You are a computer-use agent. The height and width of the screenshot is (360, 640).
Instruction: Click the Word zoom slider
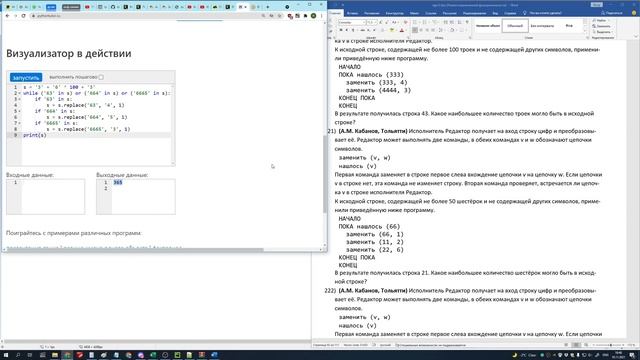(610, 345)
